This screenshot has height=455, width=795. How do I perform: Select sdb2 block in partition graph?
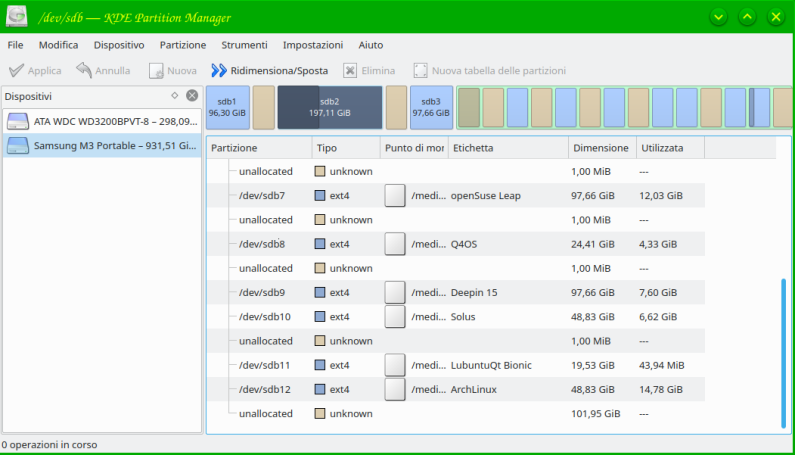point(330,107)
